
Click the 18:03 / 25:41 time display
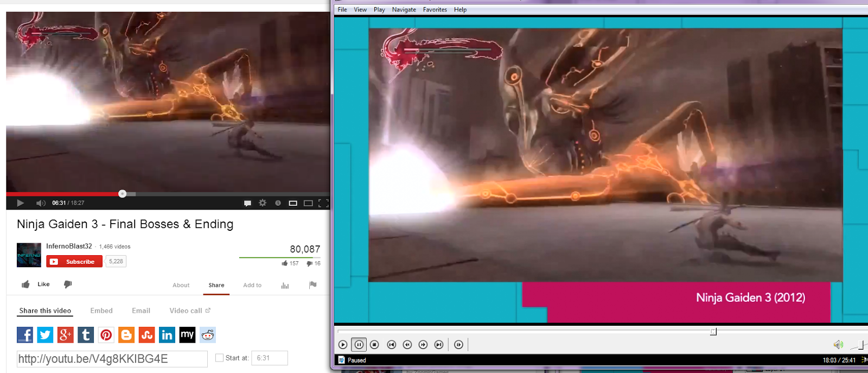(839, 360)
